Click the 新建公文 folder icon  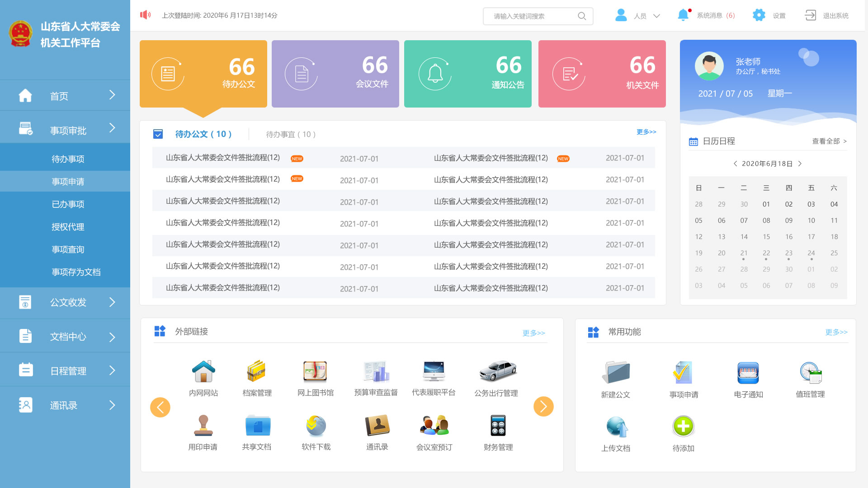point(616,372)
